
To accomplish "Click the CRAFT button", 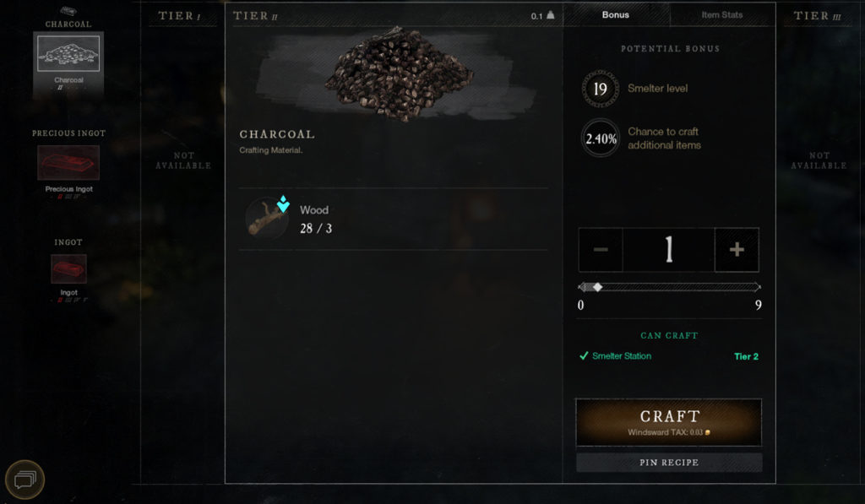I will coord(669,422).
